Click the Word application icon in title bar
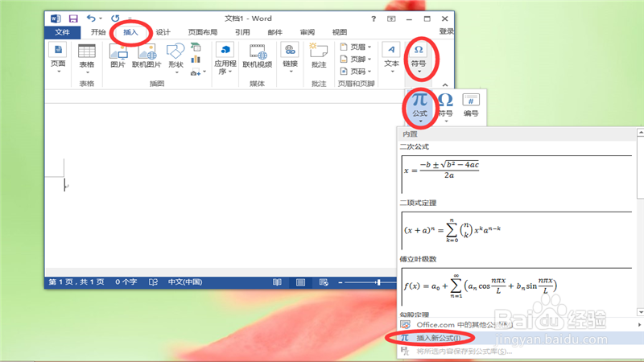 [x=56, y=19]
